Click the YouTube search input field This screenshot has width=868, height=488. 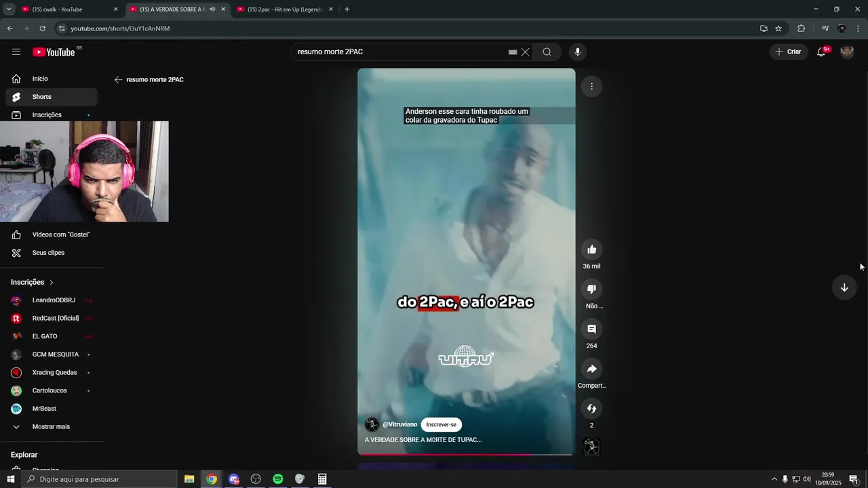coord(400,52)
